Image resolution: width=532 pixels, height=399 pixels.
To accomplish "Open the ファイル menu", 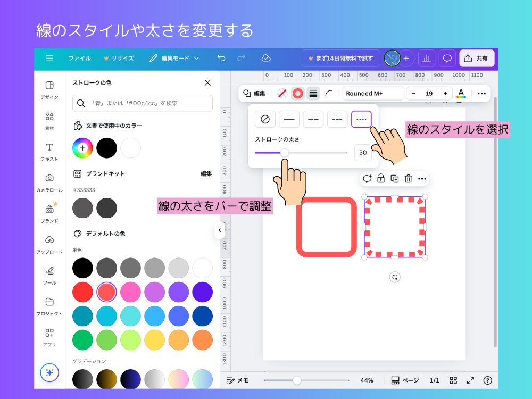I will [x=80, y=59].
